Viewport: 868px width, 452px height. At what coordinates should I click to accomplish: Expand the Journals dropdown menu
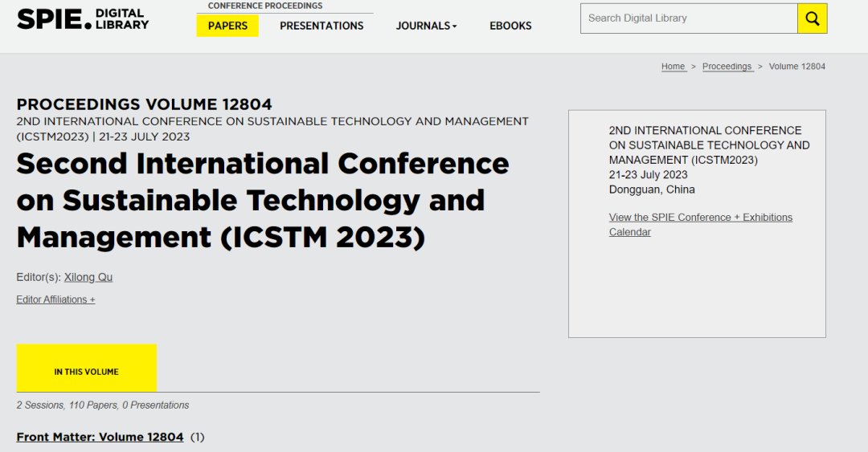(x=426, y=26)
